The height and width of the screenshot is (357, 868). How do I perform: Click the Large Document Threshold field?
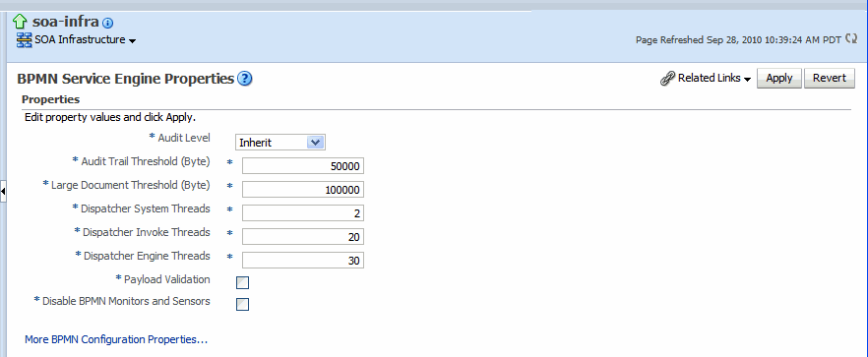pos(303,190)
